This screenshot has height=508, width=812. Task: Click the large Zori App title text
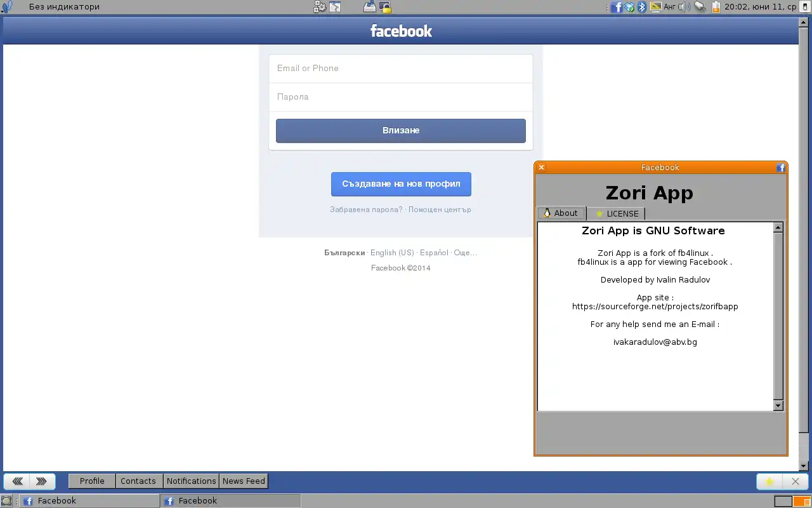coord(650,193)
